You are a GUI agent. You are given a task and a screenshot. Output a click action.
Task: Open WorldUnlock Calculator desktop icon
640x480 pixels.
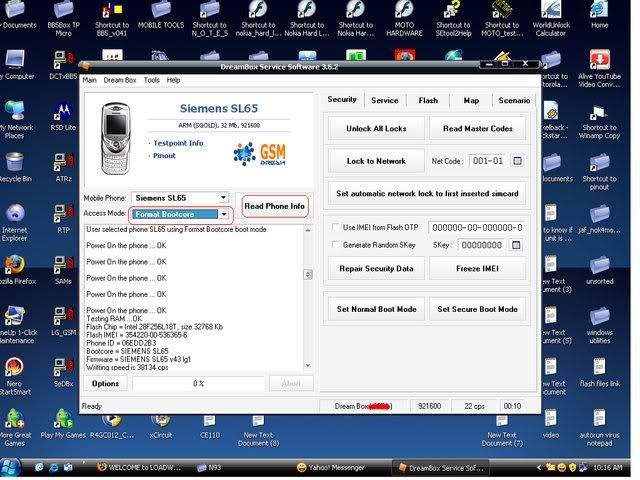click(551, 18)
